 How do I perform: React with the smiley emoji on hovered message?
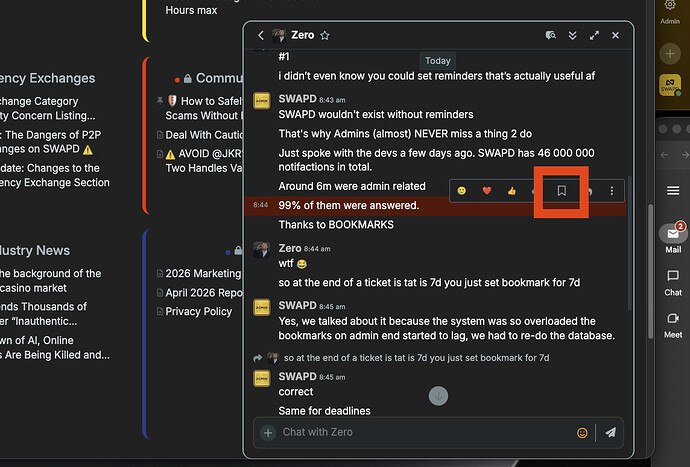pos(462,191)
